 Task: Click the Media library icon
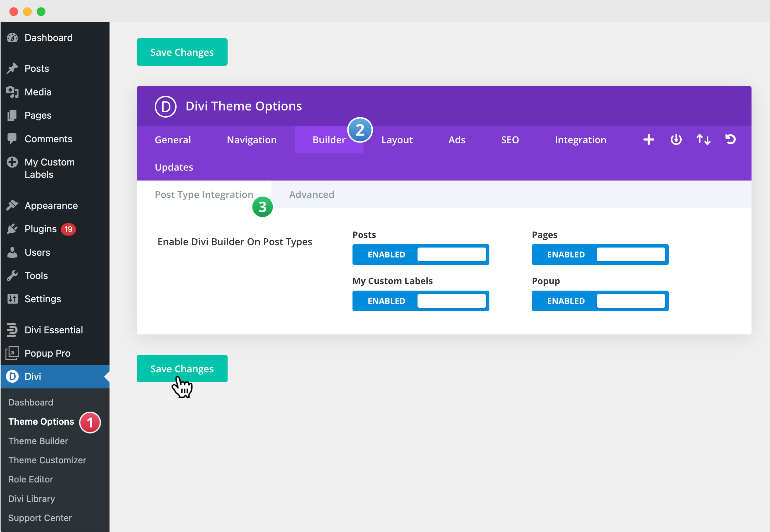[x=12, y=92]
